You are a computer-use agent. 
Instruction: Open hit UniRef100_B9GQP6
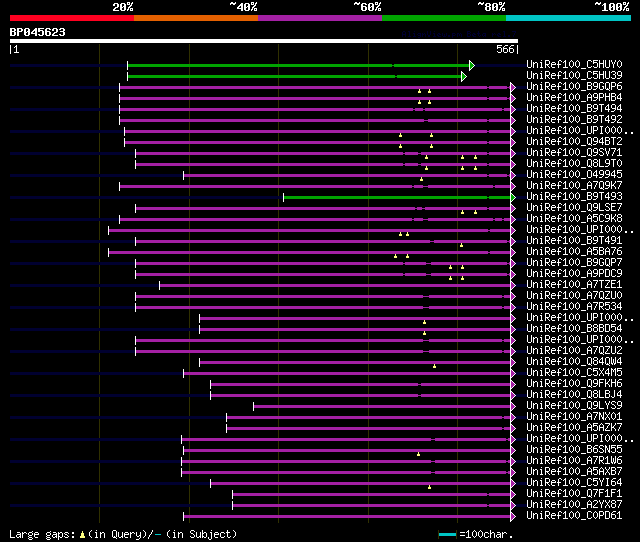click(574, 87)
